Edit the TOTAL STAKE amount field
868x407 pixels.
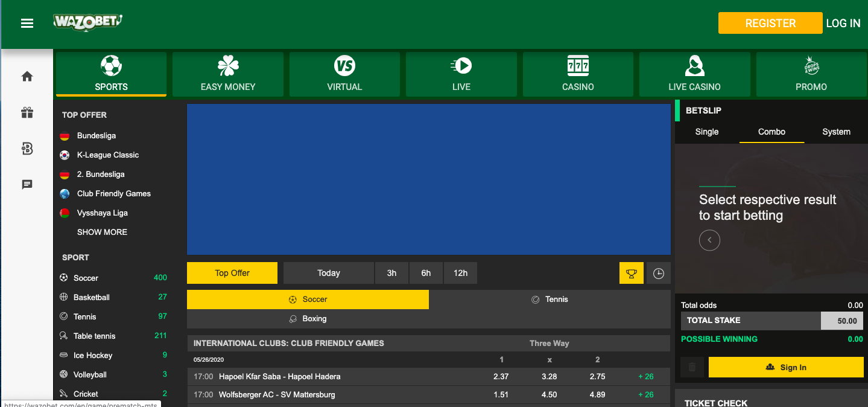point(842,321)
